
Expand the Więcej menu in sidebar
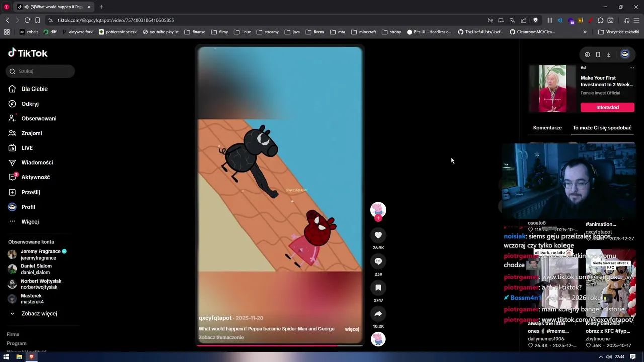click(x=30, y=222)
